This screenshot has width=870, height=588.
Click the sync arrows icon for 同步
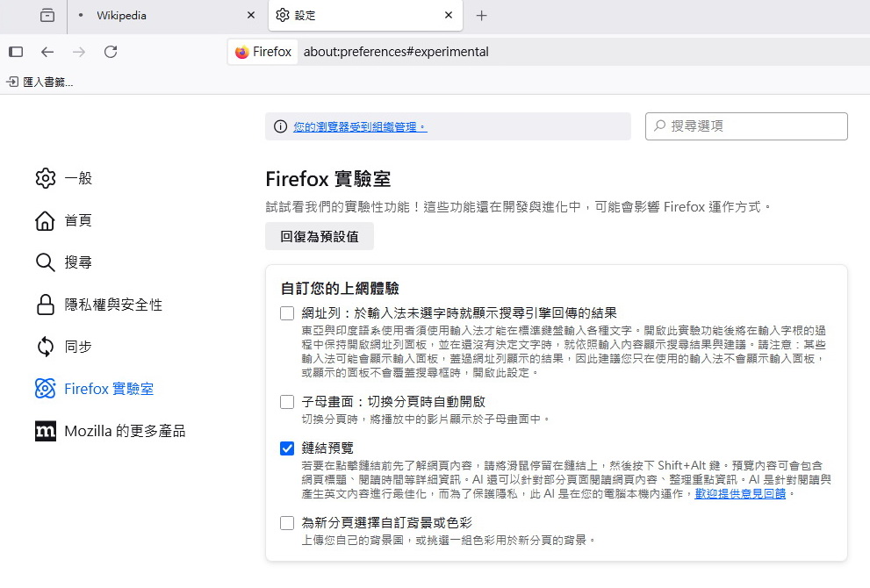pos(46,347)
